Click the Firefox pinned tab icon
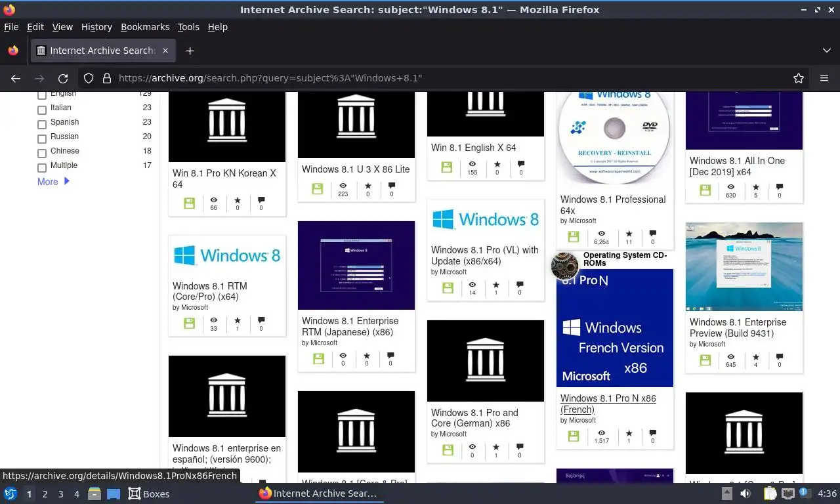The width and height of the screenshot is (840, 504). (x=13, y=51)
